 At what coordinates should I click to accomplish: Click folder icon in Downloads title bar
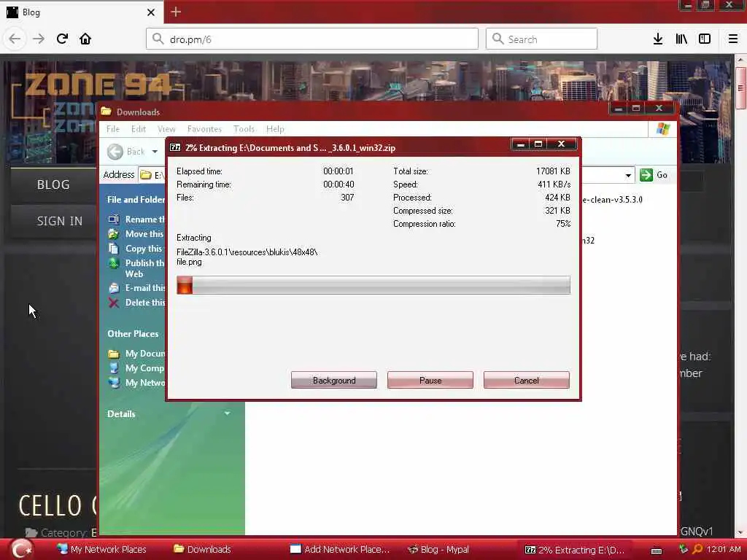point(106,112)
